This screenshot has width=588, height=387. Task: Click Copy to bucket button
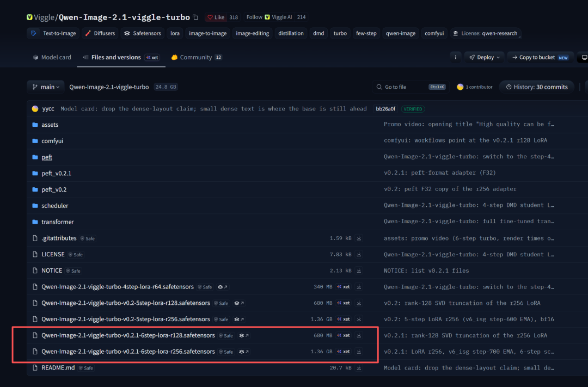(541, 57)
